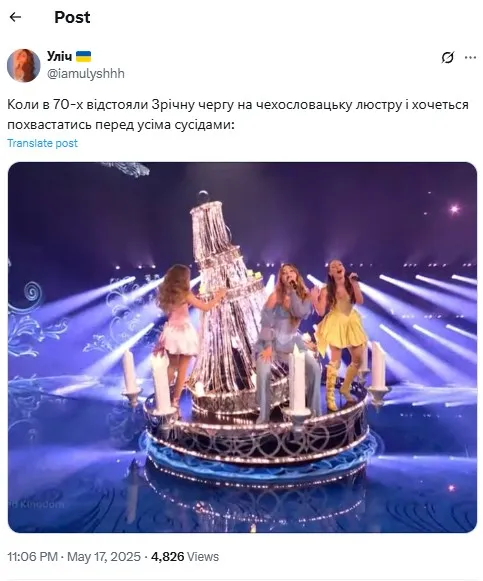Click the seated singer in blue outfit
The image size is (483, 581).
[x=285, y=341]
